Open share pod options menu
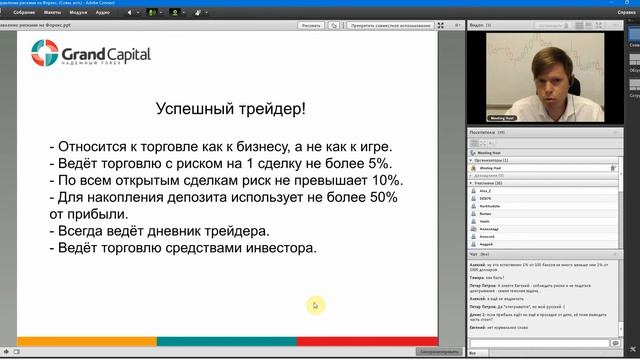This screenshot has height=360, width=640. coord(458,25)
